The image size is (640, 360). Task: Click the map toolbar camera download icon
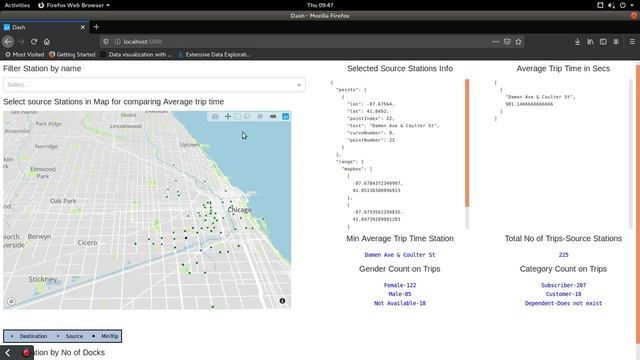pos(215,117)
